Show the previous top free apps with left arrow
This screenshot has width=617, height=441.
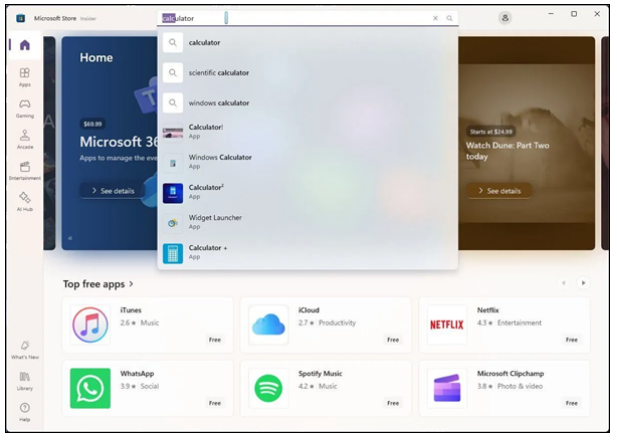pyautogui.click(x=563, y=283)
